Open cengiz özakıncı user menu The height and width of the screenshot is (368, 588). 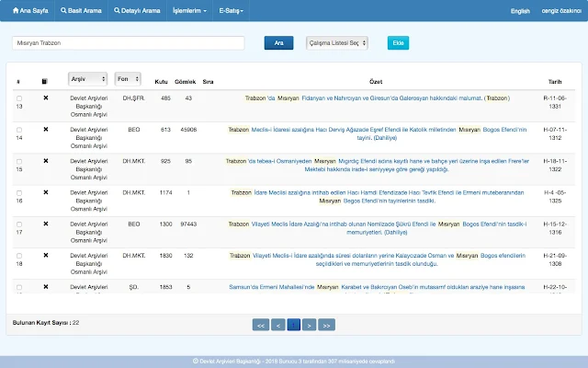click(x=561, y=11)
